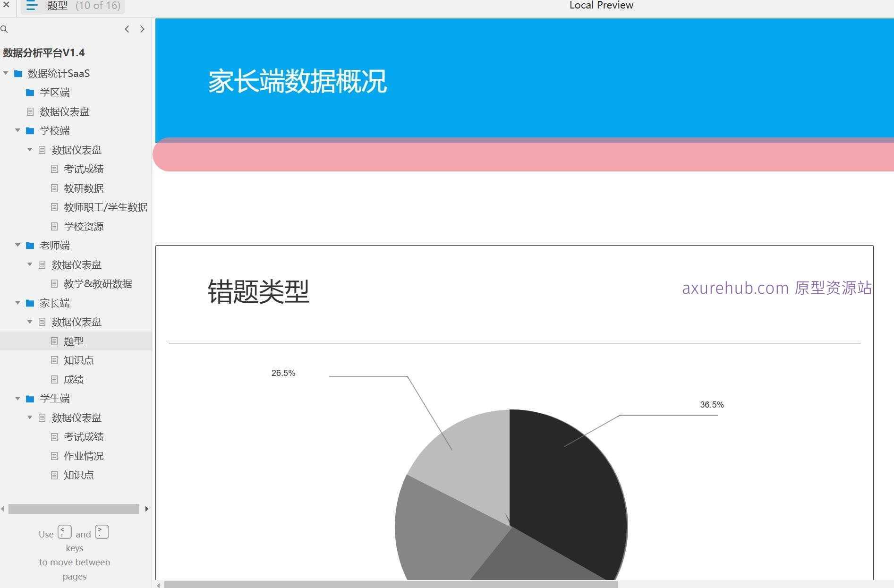Click the folder icon next to 老师端
Image resolution: width=894 pixels, height=588 pixels.
point(30,245)
